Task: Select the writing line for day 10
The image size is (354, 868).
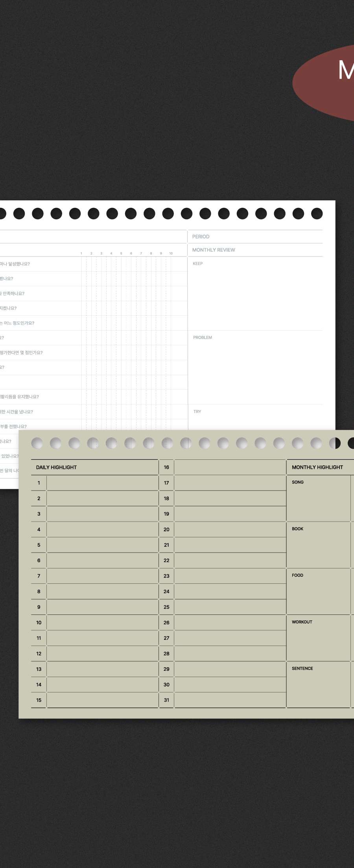Action: [102, 623]
